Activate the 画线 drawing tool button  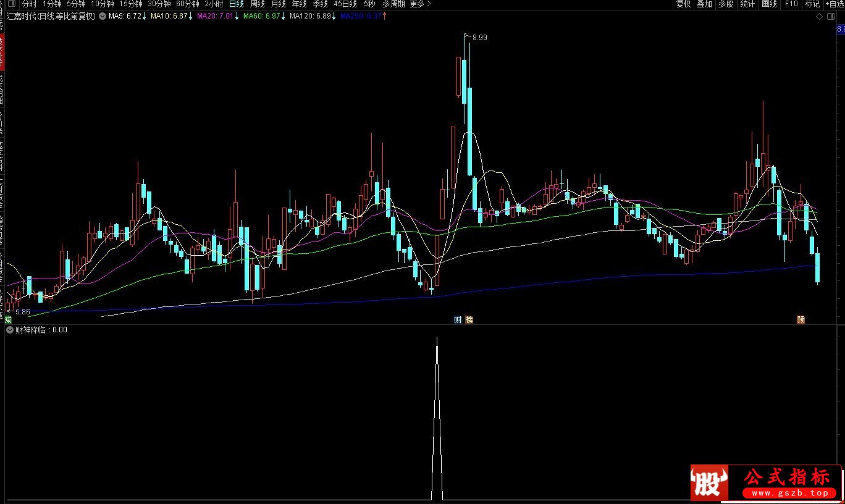click(769, 4)
